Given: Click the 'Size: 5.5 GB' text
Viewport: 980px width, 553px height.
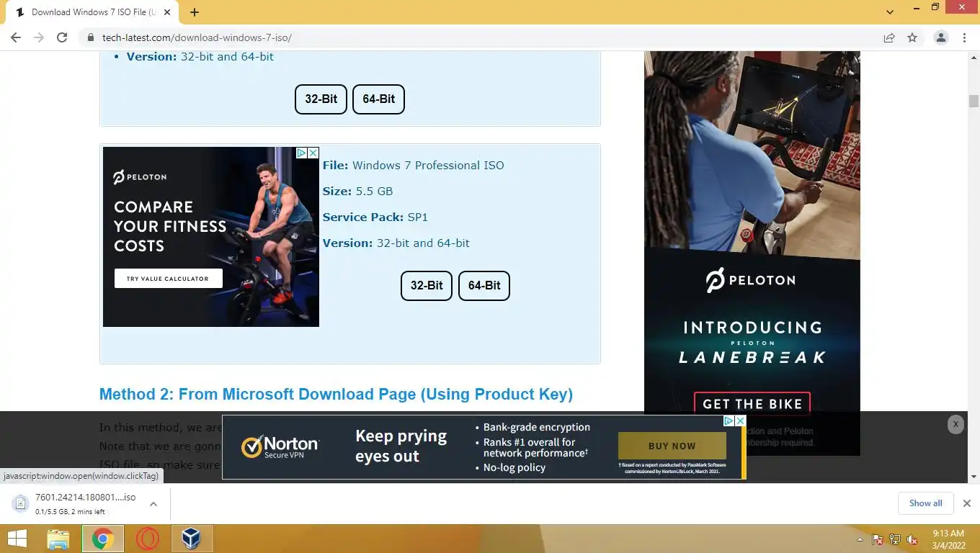Looking at the screenshot, I should pyautogui.click(x=357, y=191).
